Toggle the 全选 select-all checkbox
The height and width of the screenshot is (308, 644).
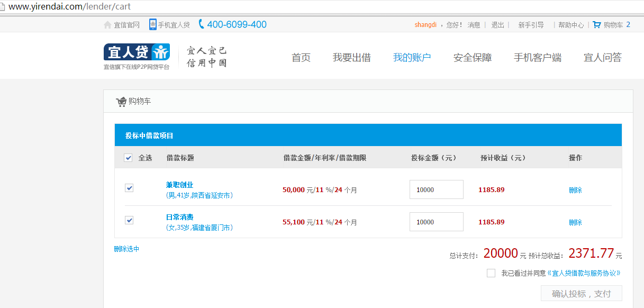128,158
